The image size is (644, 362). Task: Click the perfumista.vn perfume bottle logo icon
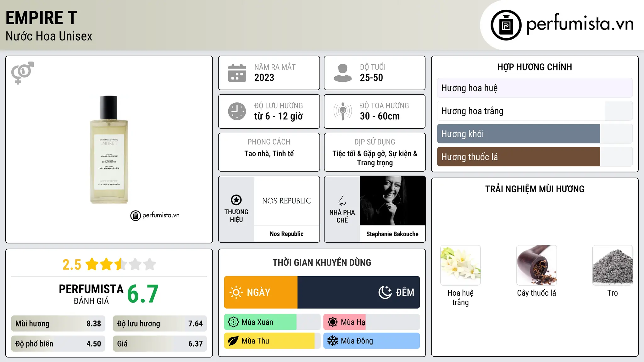[x=506, y=25]
